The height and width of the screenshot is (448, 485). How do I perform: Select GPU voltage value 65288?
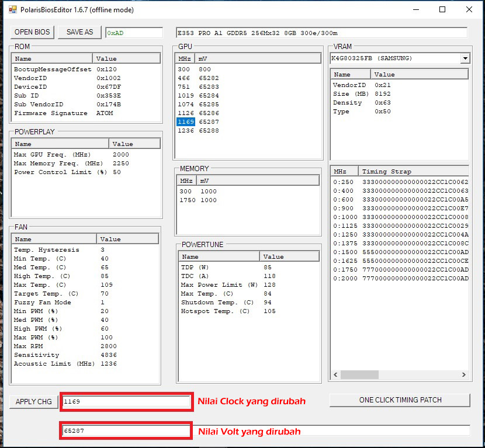(x=209, y=130)
